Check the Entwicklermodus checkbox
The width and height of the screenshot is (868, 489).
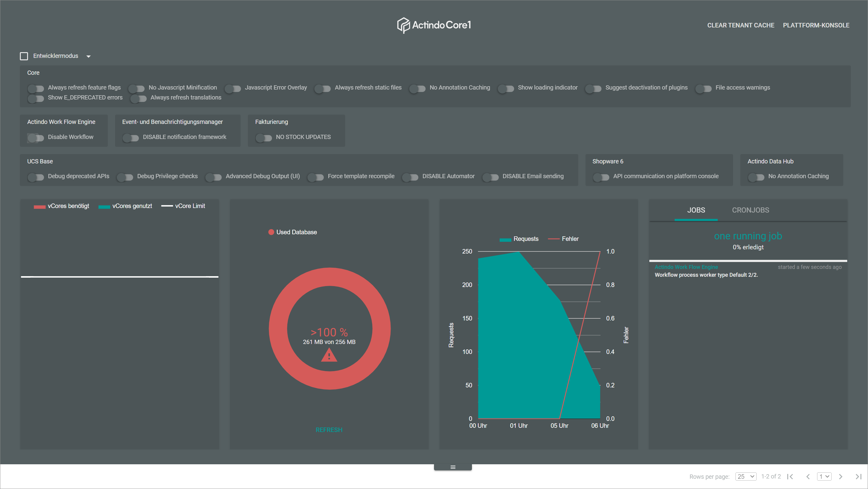[x=24, y=56]
